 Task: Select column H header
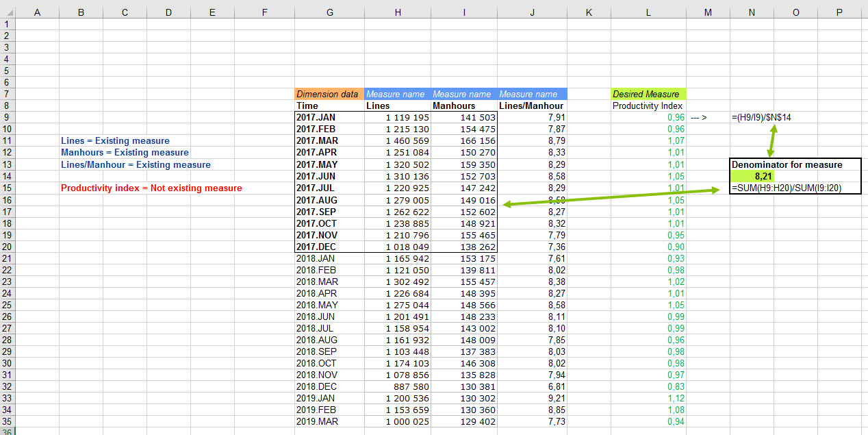pyautogui.click(x=397, y=13)
